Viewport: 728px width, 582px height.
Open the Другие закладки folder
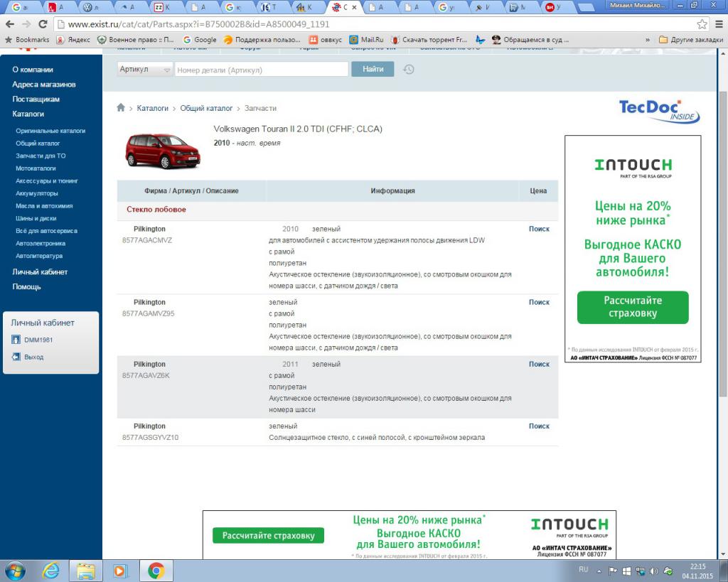coord(691,40)
